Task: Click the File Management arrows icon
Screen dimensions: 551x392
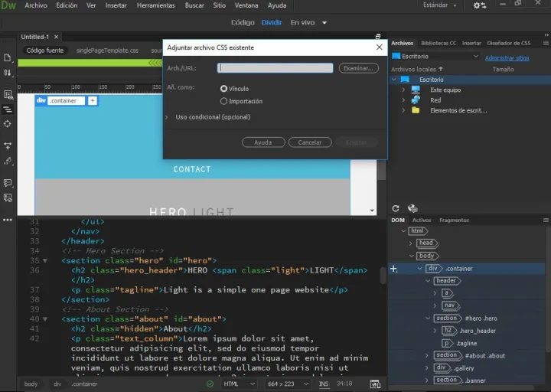Action: pyautogui.click(x=8, y=73)
